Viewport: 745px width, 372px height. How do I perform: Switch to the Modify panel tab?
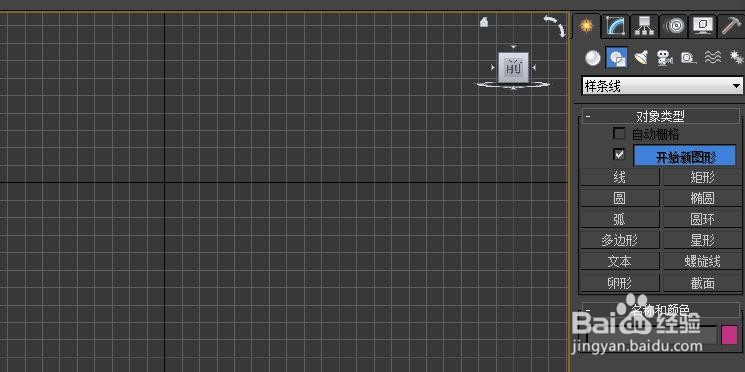point(615,26)
